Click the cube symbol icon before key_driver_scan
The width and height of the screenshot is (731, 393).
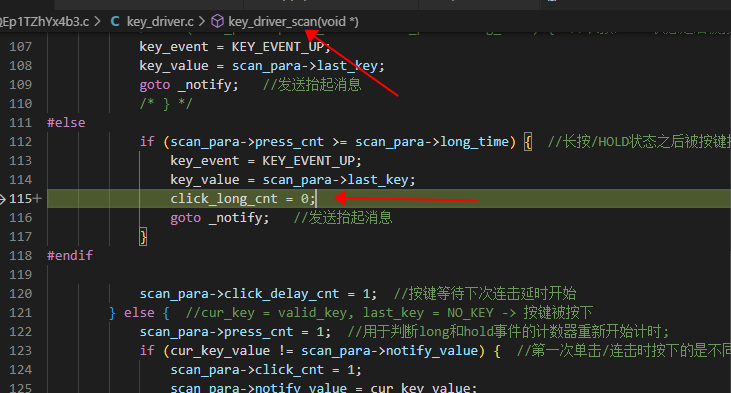point(217,21)
